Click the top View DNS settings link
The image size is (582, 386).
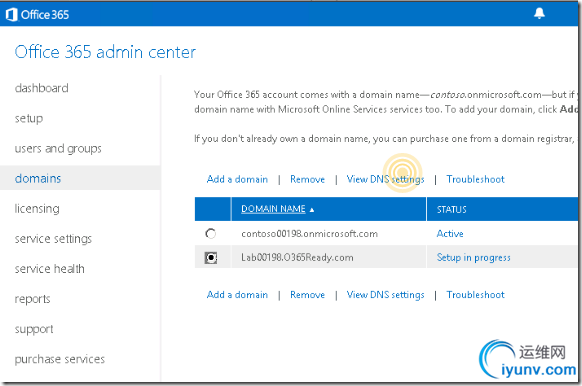point(385,179)
